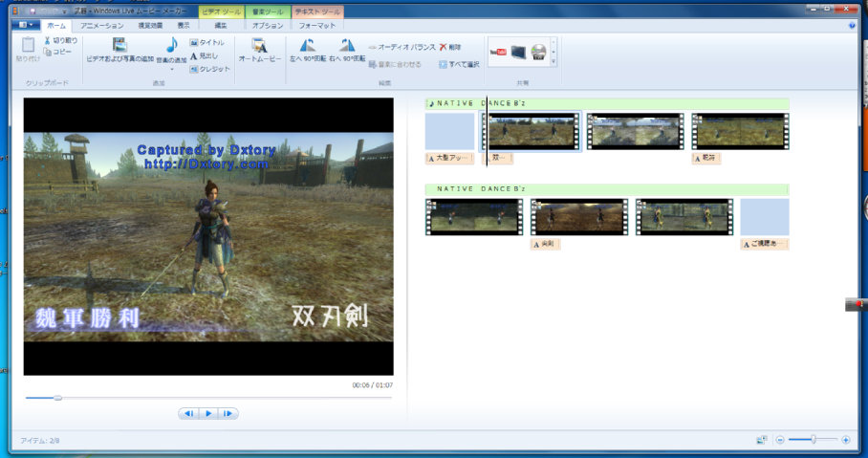Select the blue title clip at storyboard start
This screenshot has width=868, height=458.
[449, 131]
